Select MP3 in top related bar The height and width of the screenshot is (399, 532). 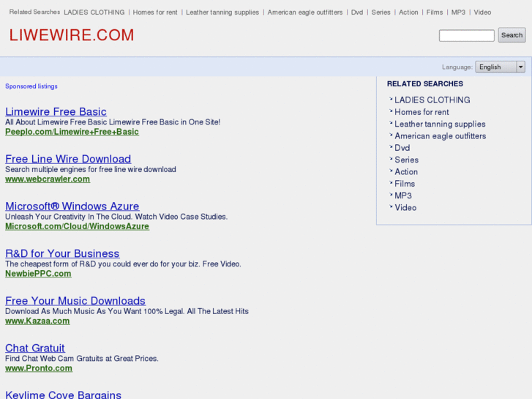[458, 12]
